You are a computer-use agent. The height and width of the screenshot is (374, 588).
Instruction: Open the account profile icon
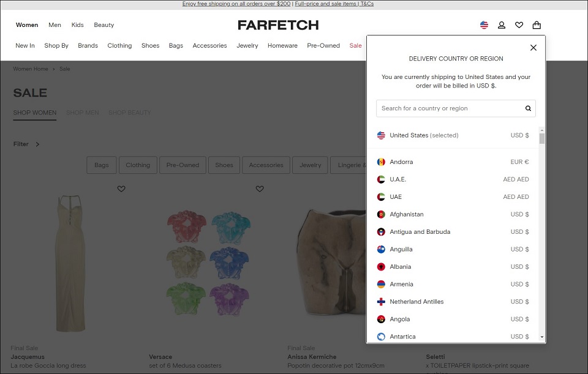[502, 25]
